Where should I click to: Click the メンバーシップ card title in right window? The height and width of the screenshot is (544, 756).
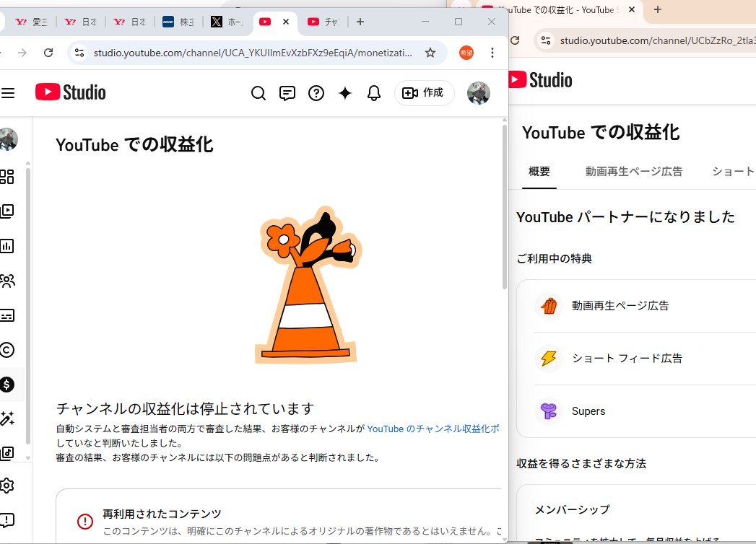pyautogui.click(x=573, y=509)
